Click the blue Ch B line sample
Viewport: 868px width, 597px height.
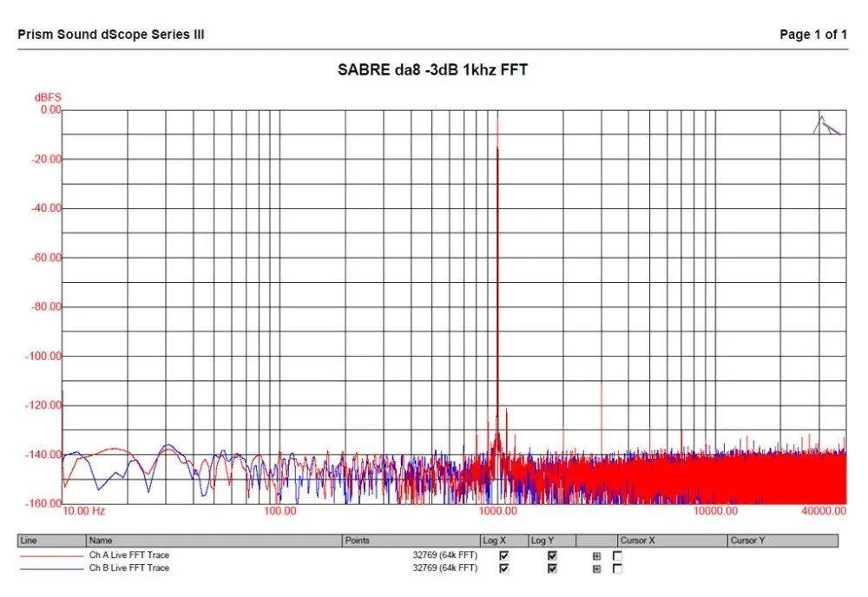pyautogui.click(x=51, y=568)
